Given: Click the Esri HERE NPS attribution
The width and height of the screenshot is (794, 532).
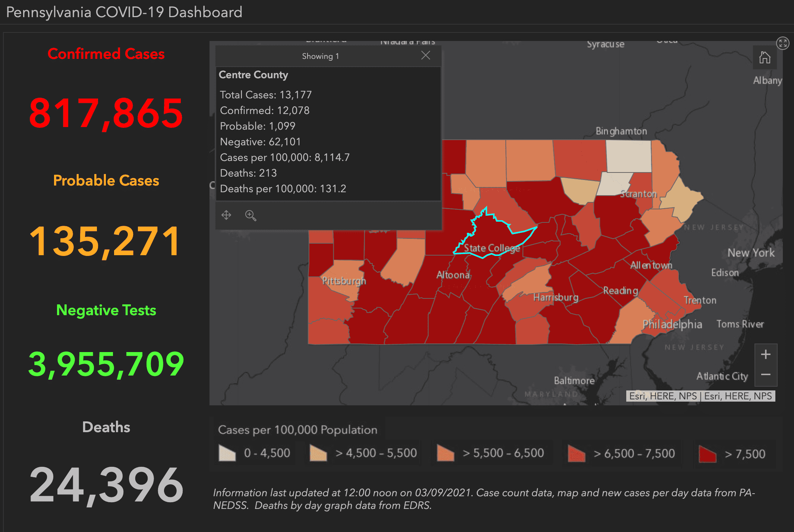Looking at the screenshot, I should 701,396.
